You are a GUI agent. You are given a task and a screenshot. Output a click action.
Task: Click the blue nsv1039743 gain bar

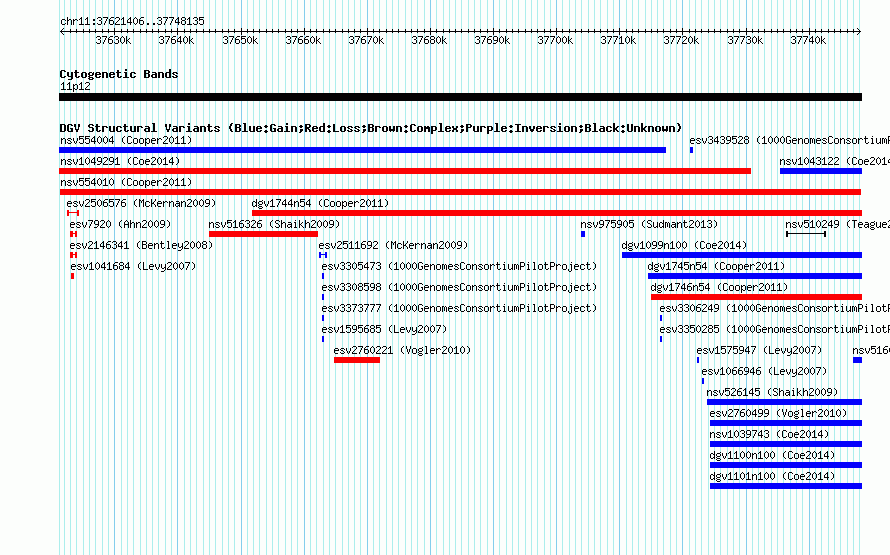786,444
